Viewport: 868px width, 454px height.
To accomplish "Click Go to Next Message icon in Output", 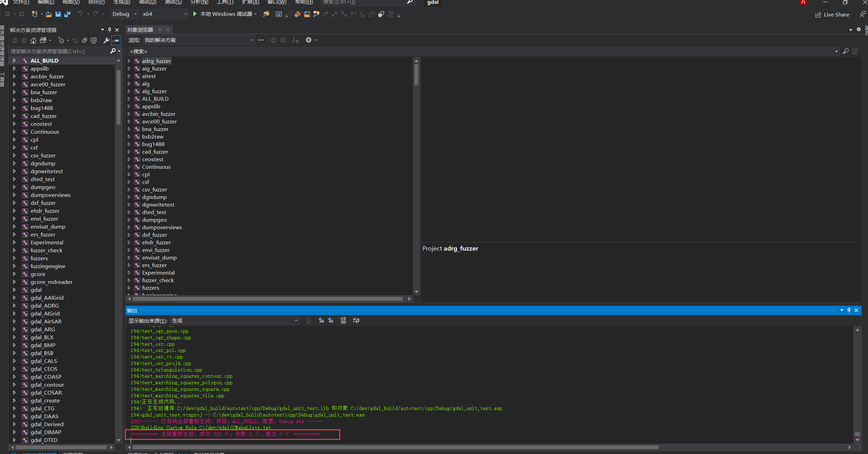I will [331, 320].
